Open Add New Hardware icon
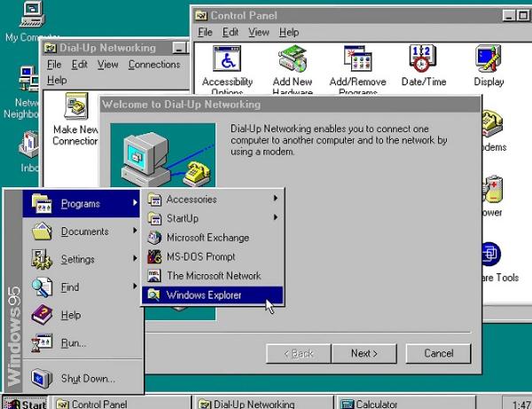 293,62
